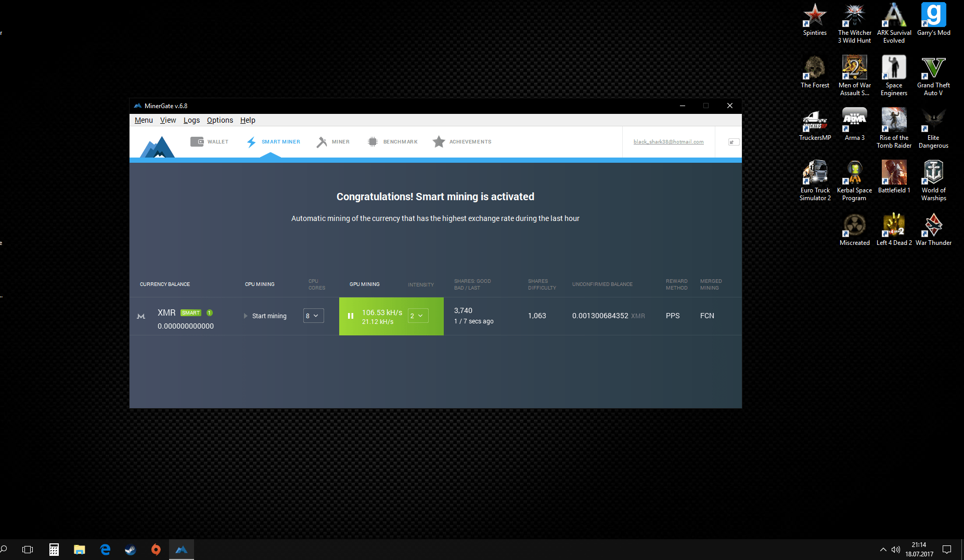Click the FCN merged mining value

click(x=707, y=316)
